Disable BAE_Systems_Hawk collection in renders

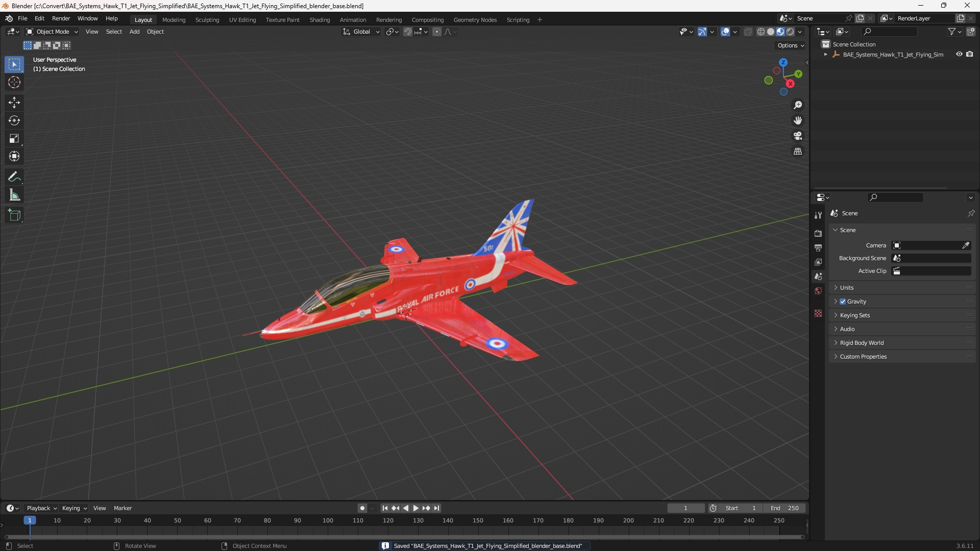(970, 54)
